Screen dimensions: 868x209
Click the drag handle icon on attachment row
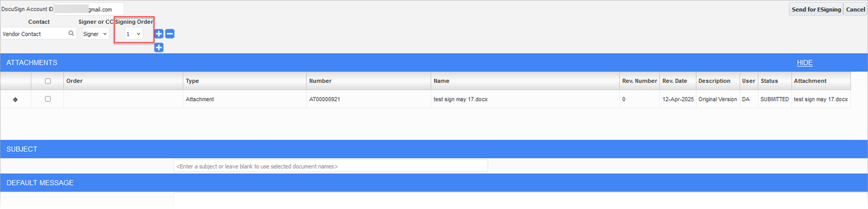click(15, 100)
